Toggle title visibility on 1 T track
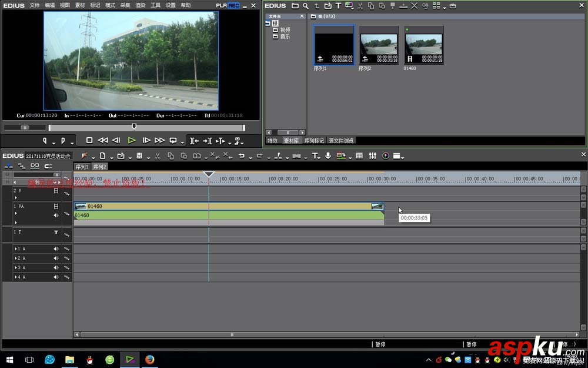 56,233
